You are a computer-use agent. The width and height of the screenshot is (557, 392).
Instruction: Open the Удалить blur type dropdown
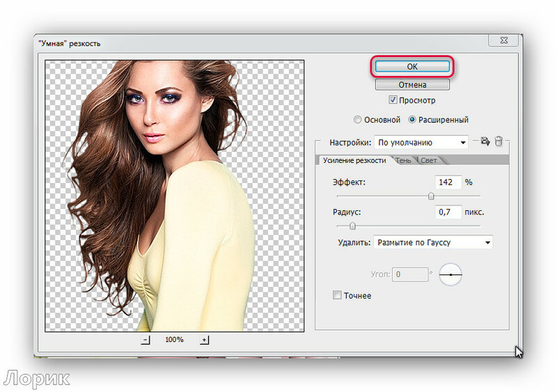tap(433, 242)
